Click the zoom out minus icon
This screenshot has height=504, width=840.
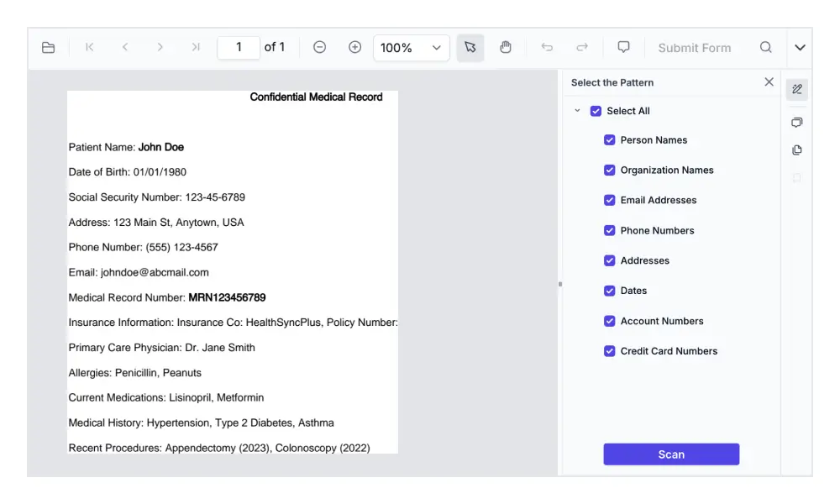click(x=319, y=48)
